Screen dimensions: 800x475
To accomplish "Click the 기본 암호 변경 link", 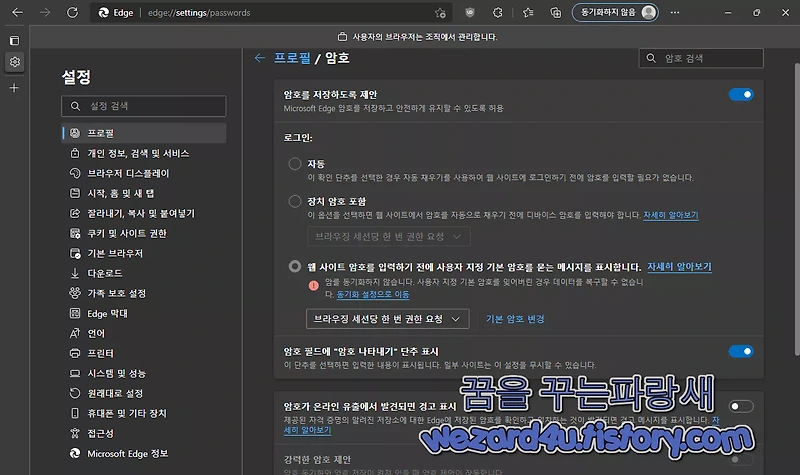I will pos(515,319).
